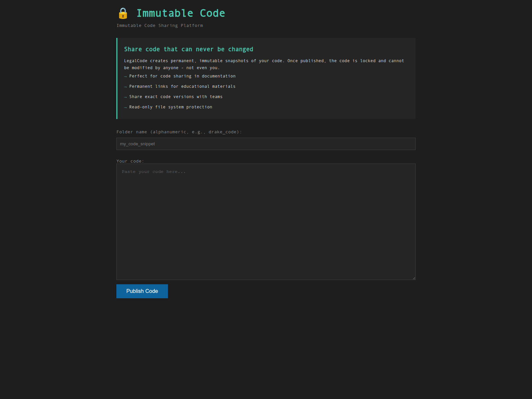Click the "Immutable Code Sharing Platform" tagline
The width and height of the screenshot is (532, 399).
160,25
